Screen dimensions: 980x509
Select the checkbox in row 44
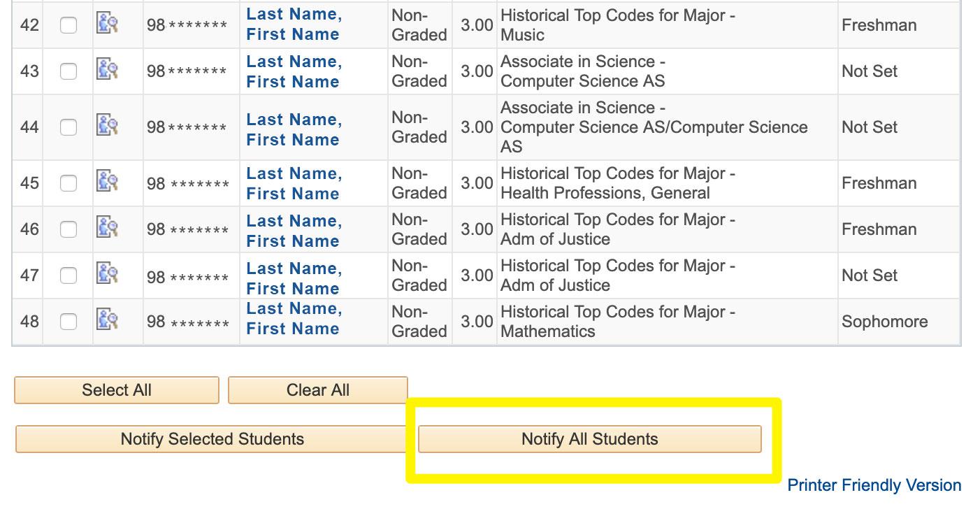pyautogui.click(x=69, y=127)
